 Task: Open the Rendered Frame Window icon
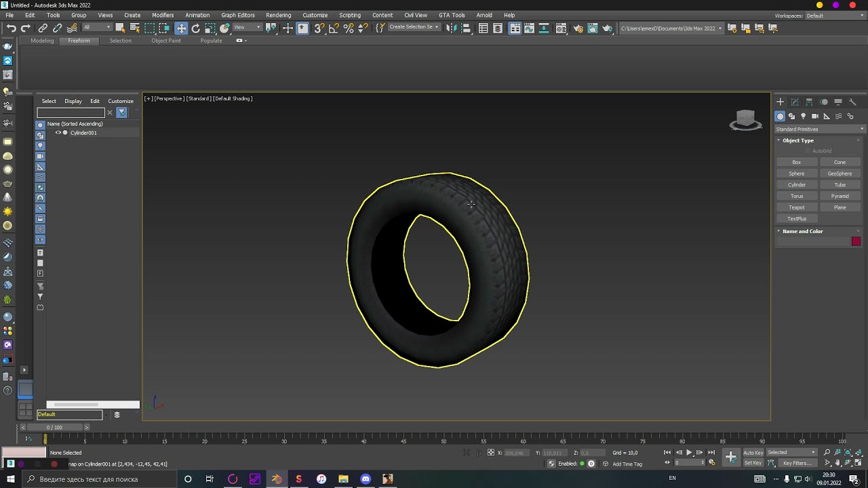point(593,28)
